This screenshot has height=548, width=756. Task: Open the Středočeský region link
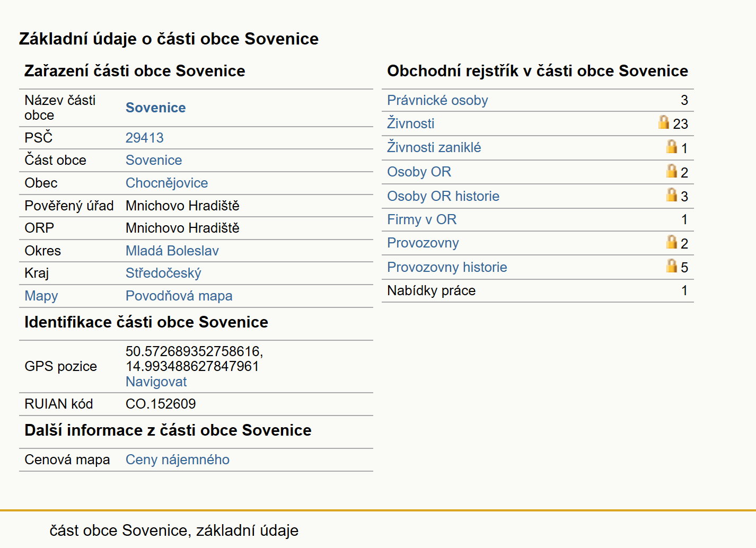tap(163, 273)
